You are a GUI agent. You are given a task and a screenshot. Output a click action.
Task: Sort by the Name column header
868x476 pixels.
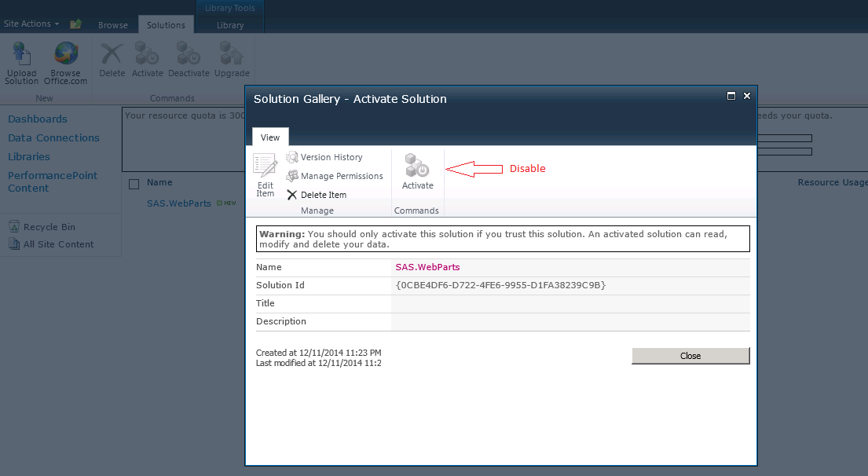click(x=159, y=182)
